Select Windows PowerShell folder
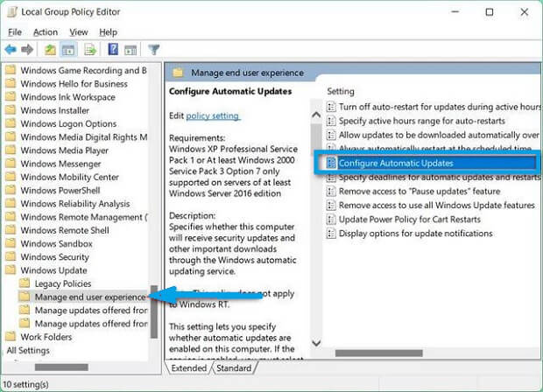 tap(60, 190)
